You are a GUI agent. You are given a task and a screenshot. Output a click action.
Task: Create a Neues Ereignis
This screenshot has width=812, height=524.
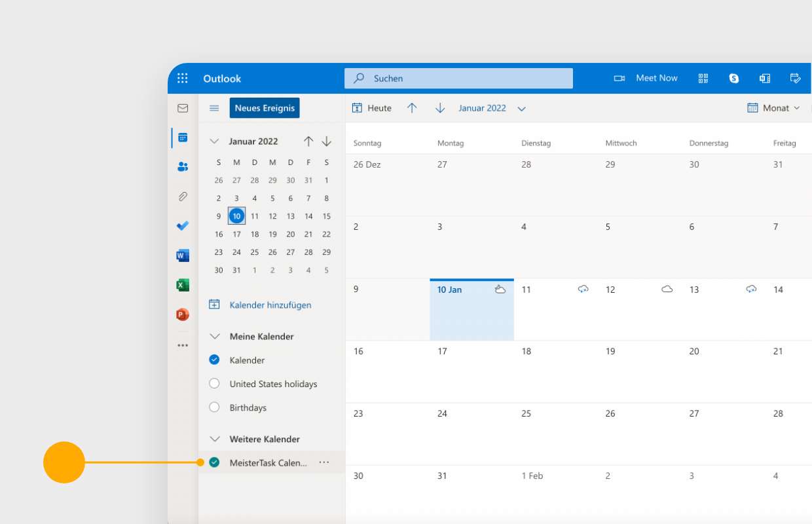[x=265, y=108]
